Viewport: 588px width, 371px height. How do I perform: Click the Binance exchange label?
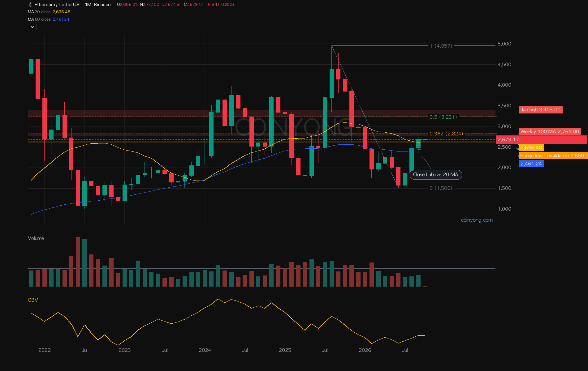(102, 5)
